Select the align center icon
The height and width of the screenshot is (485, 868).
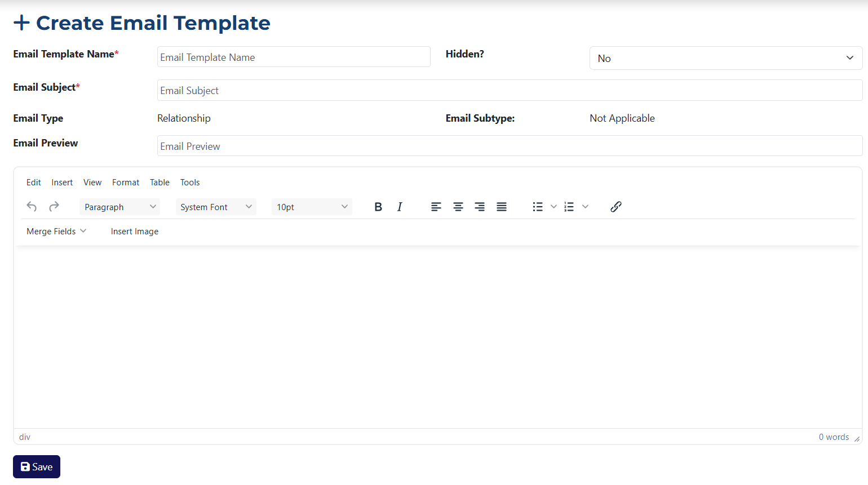coord(458,207)
